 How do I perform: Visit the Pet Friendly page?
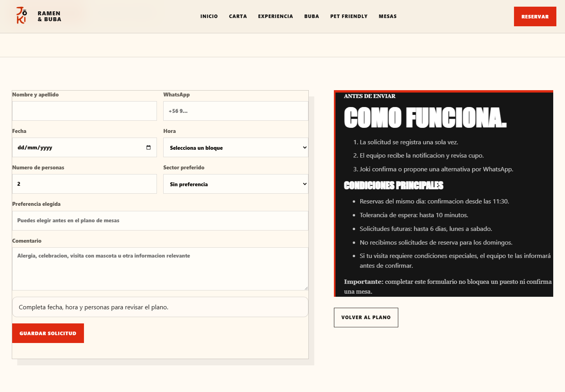349,16
